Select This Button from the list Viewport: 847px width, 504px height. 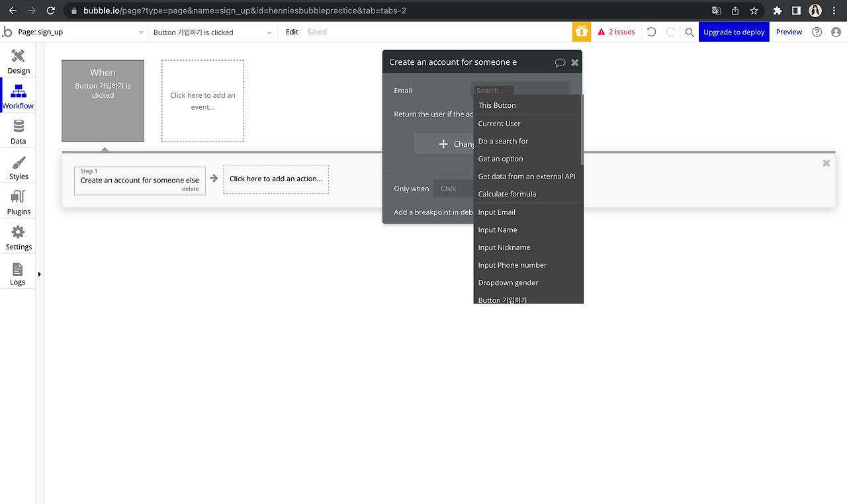tap(528, 105)
